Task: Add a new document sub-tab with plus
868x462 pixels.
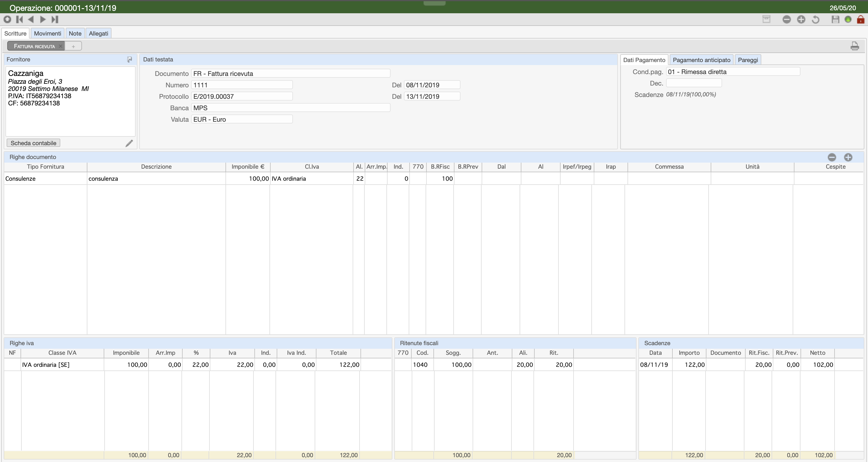Action: (73, 46)
